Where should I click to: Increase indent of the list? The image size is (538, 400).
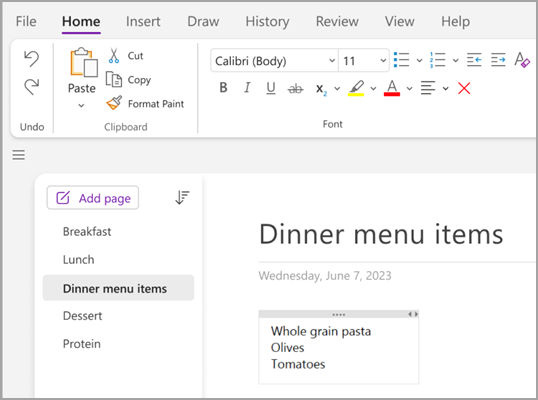click(498, 60)
